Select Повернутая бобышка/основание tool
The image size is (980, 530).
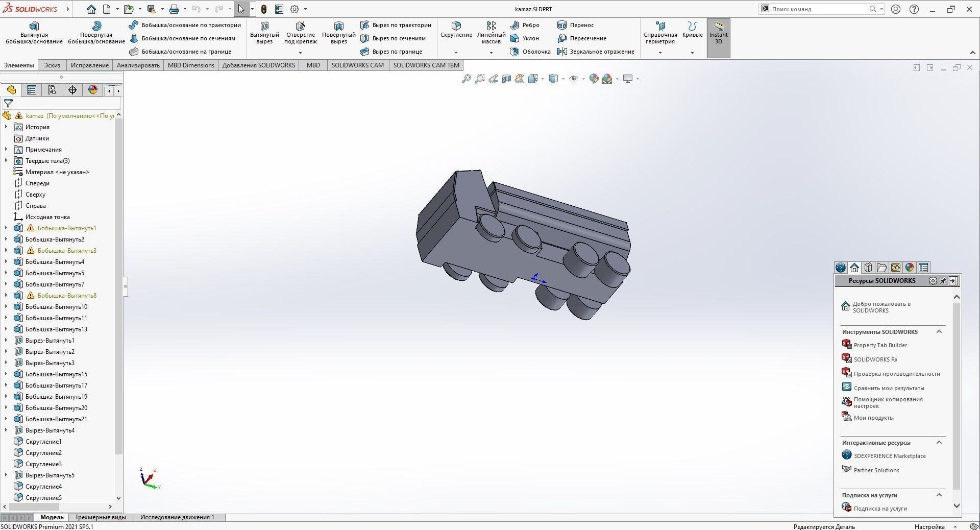pos(96,33)
